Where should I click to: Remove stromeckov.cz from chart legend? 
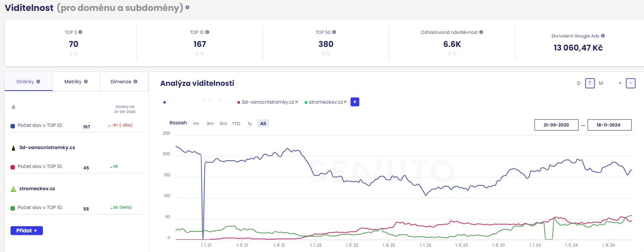point(345,102)
